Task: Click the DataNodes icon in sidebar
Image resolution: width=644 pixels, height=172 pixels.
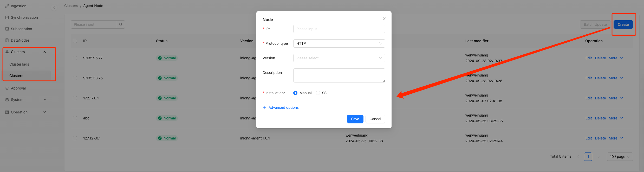Action: pos(7,40)
